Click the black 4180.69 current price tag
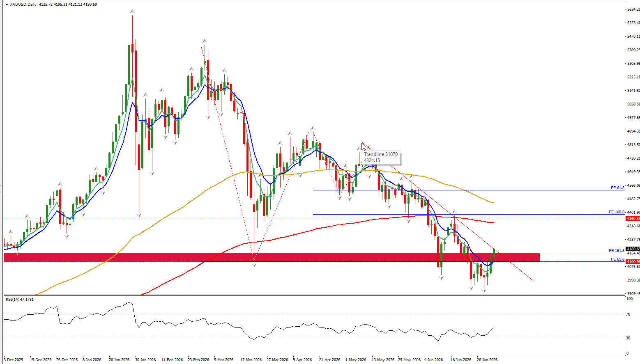 click(x=633, y=249)
